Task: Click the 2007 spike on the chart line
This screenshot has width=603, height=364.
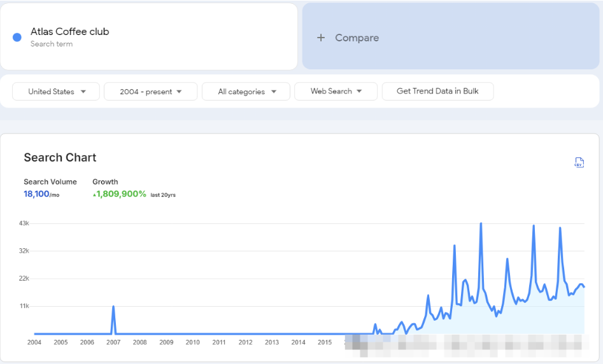Action: (x=113, y=307)
